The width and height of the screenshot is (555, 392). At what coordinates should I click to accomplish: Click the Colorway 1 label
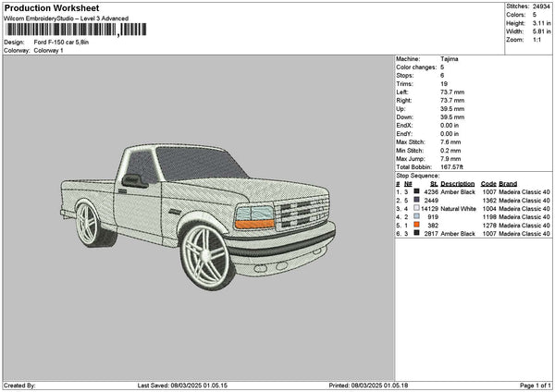click(x=49, y=51)
